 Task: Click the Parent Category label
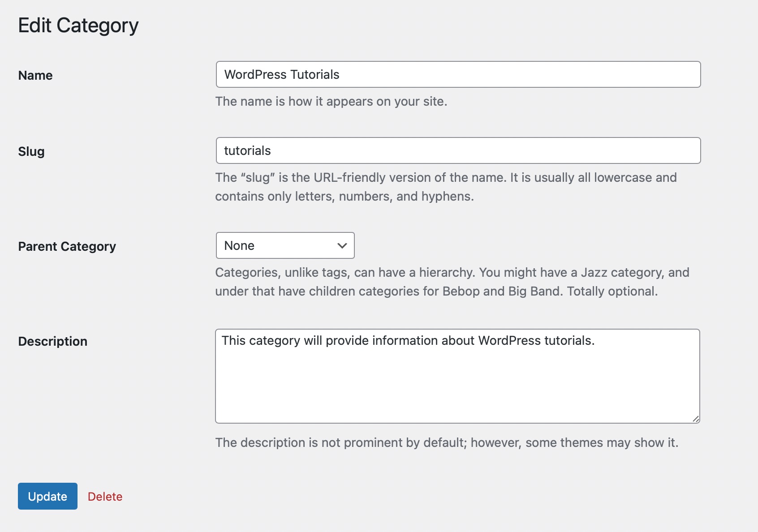click(67, 246)
